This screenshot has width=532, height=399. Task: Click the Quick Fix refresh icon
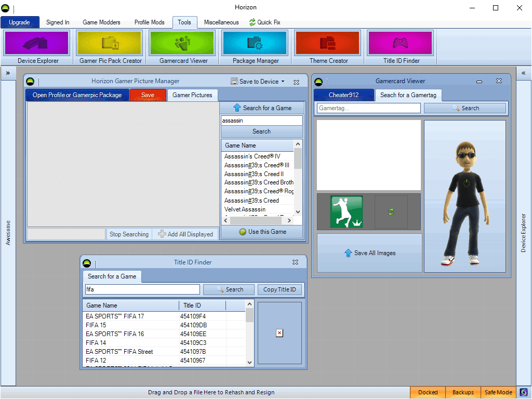pyautogui.click(x=252, y=22)
